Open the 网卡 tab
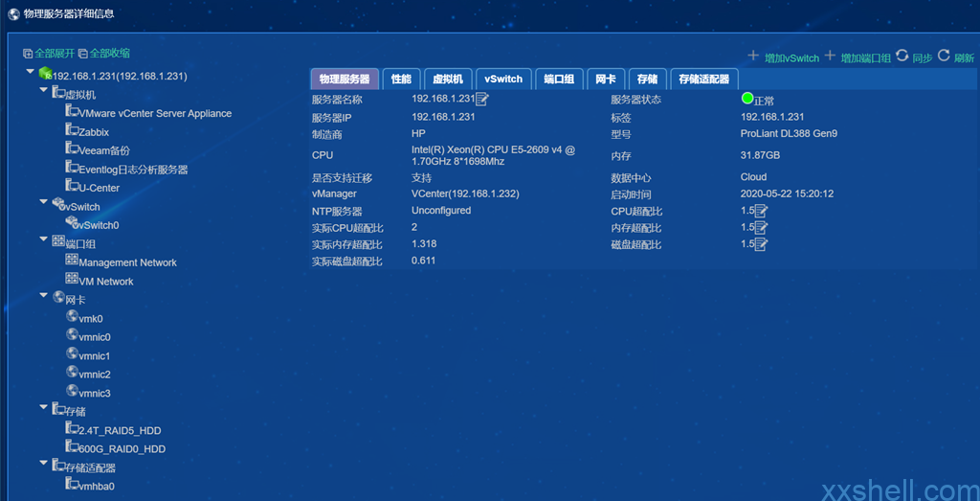Image resolution: width=980 pixels, height=501 pixels. pos(606,80)
